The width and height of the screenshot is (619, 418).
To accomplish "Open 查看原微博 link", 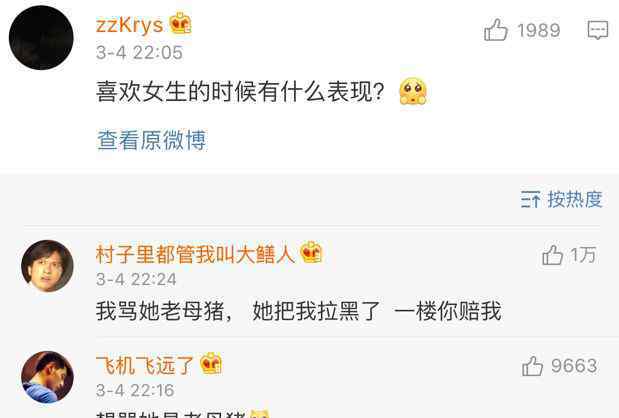I will pos(152,140).
